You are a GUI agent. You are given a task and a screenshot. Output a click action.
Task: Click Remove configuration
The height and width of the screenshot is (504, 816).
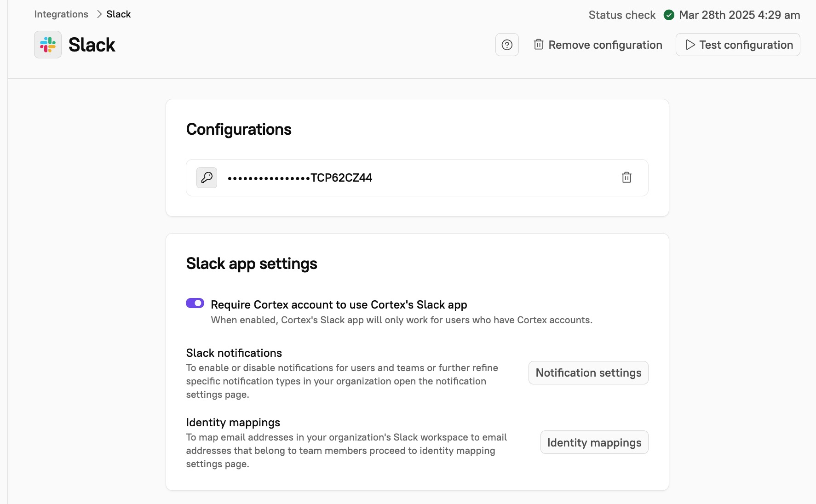click(605, 45)
